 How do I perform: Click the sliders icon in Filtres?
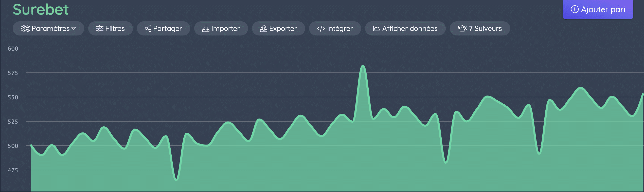click(x=100, y=28)
